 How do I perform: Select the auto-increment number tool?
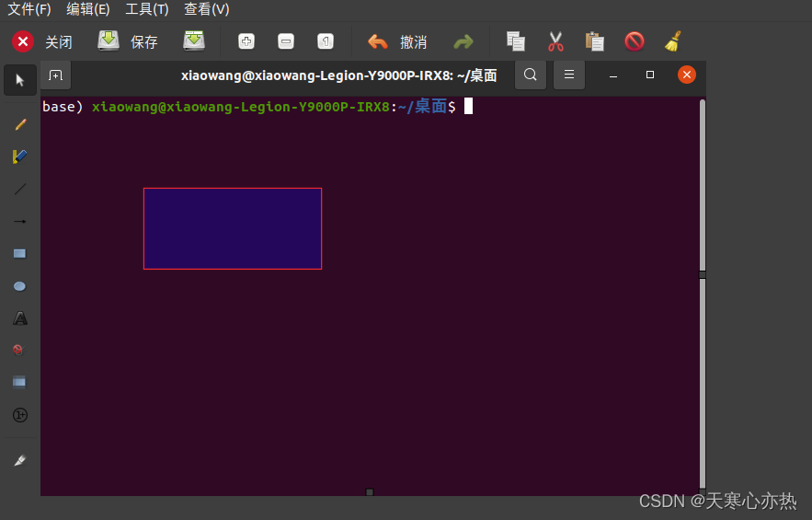(x=20, y=415)
